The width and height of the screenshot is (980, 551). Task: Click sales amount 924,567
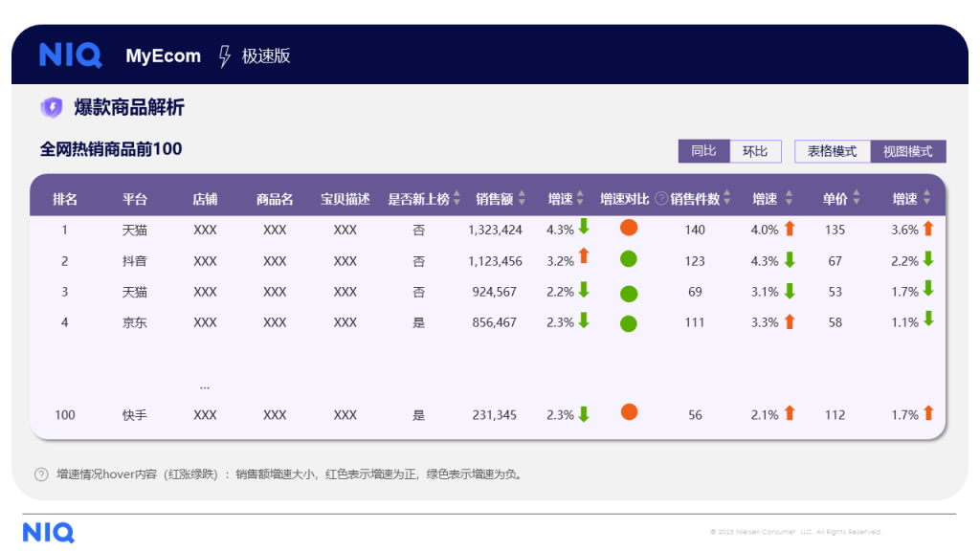point(495,292)
